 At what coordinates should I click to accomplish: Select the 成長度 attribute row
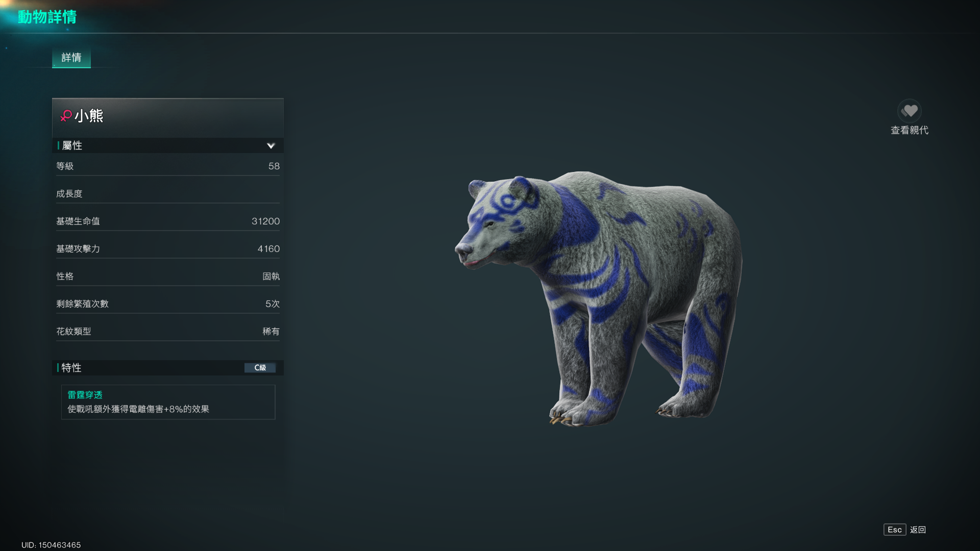pyautogui.click(x=168, y=194)
